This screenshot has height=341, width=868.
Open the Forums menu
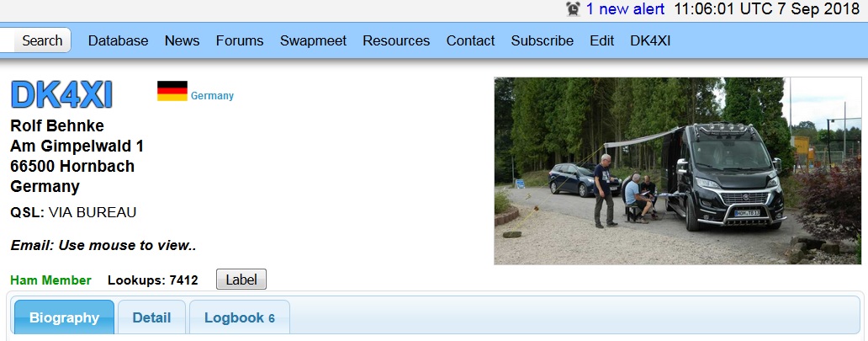pos(240,41)
